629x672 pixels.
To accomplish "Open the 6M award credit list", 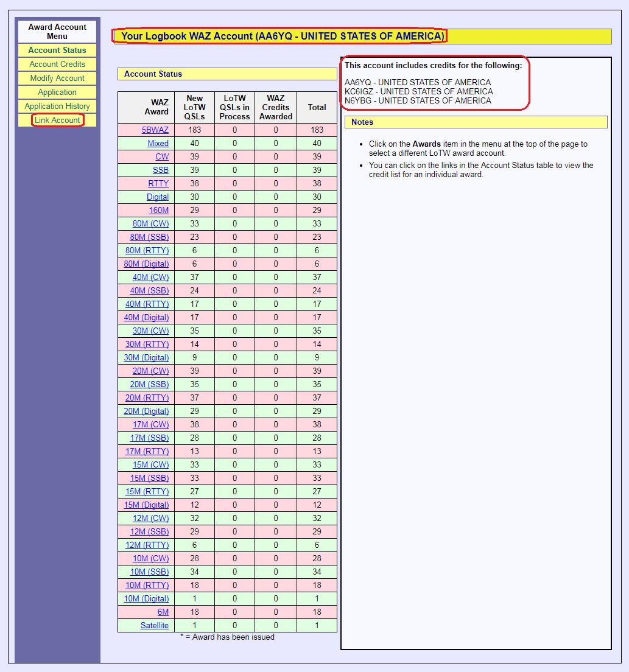I will pos(163,612).
